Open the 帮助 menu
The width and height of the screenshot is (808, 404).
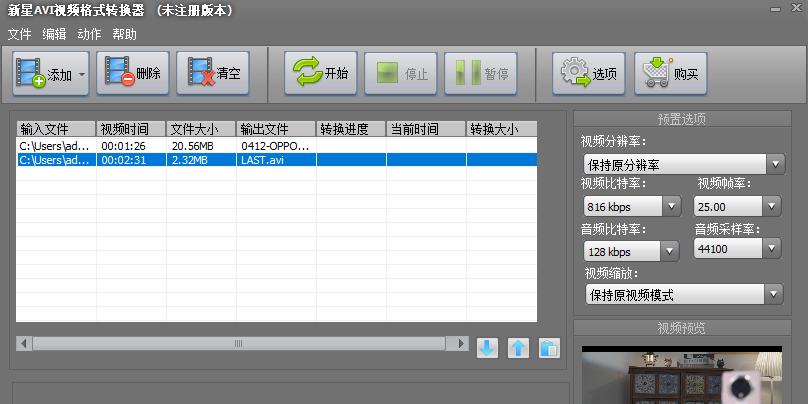124,34
